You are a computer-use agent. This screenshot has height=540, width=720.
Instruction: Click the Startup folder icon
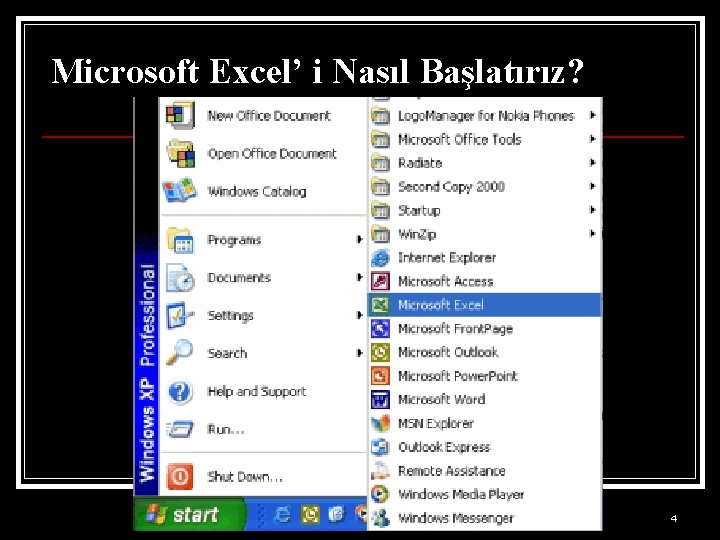click(380, 210)
